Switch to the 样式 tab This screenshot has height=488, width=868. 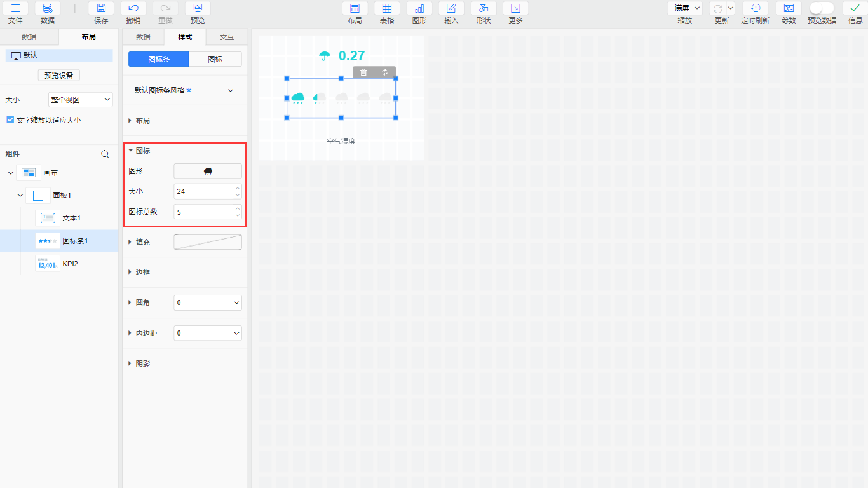(x=186, y=37)
